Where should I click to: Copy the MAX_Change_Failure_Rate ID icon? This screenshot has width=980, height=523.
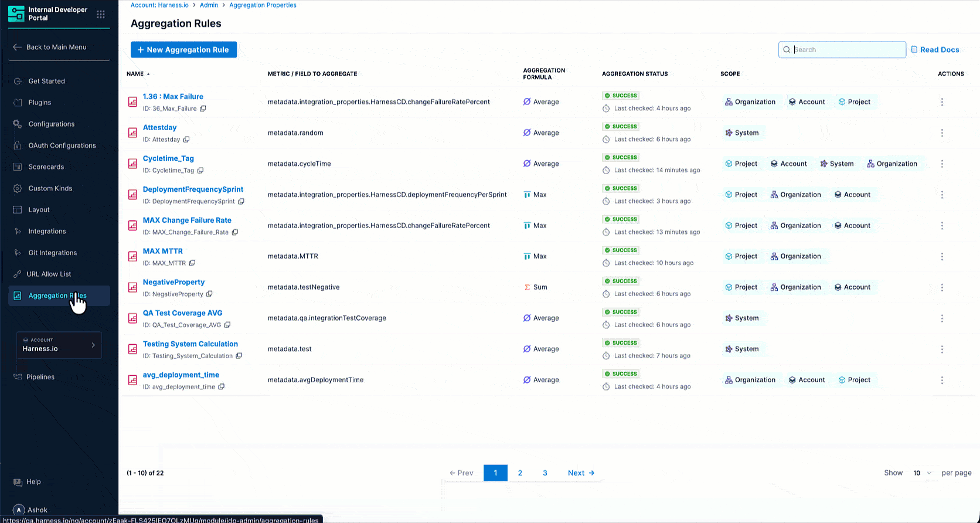[x=235, y=232]
